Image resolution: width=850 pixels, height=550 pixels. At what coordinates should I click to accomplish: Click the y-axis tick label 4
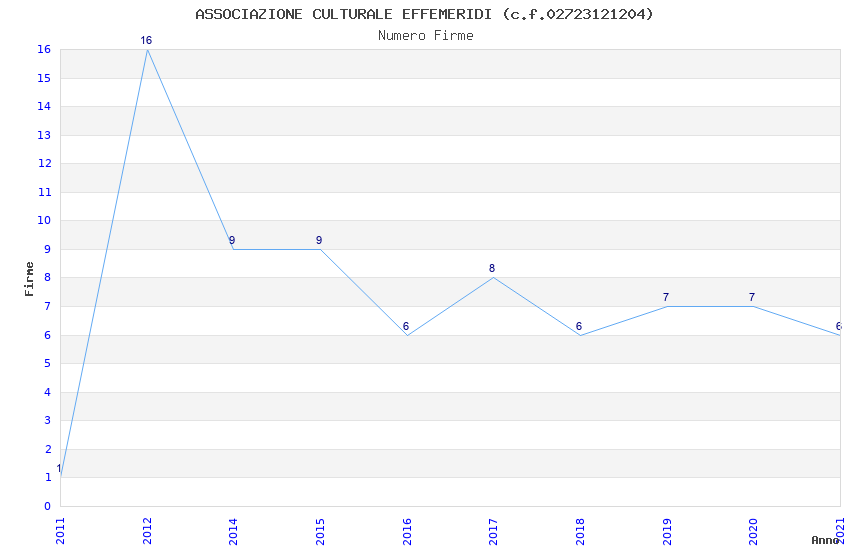(48, 392)
